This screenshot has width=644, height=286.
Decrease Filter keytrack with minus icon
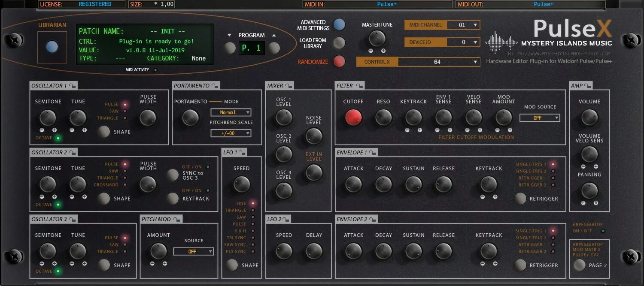click(x=407, y=130)
